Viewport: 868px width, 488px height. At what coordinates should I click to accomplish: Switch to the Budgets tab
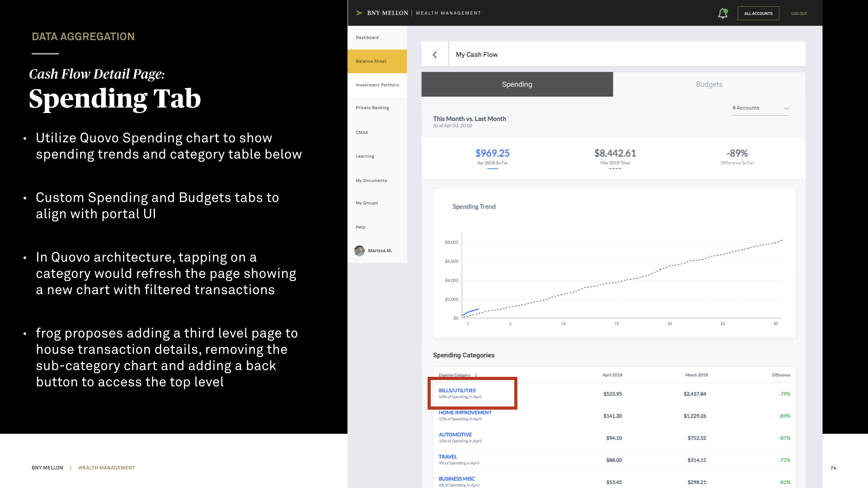point(709,84)
